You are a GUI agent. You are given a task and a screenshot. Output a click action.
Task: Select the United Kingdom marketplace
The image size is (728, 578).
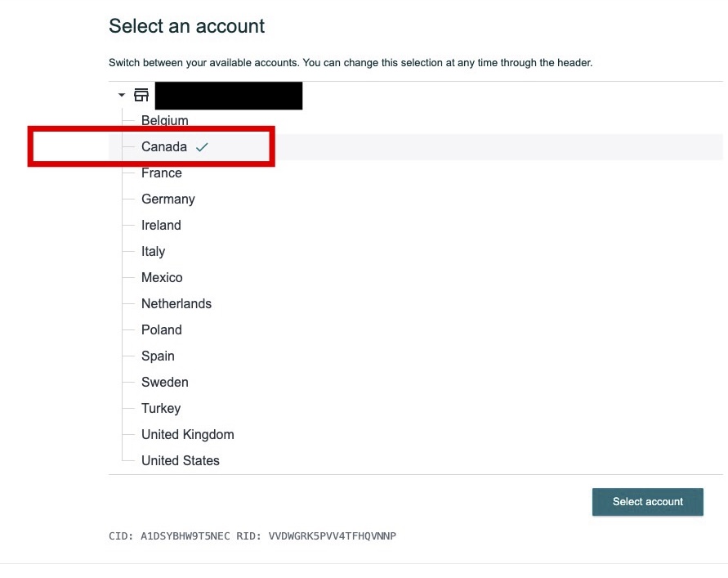pyautogui.click(x=188, y=434)
